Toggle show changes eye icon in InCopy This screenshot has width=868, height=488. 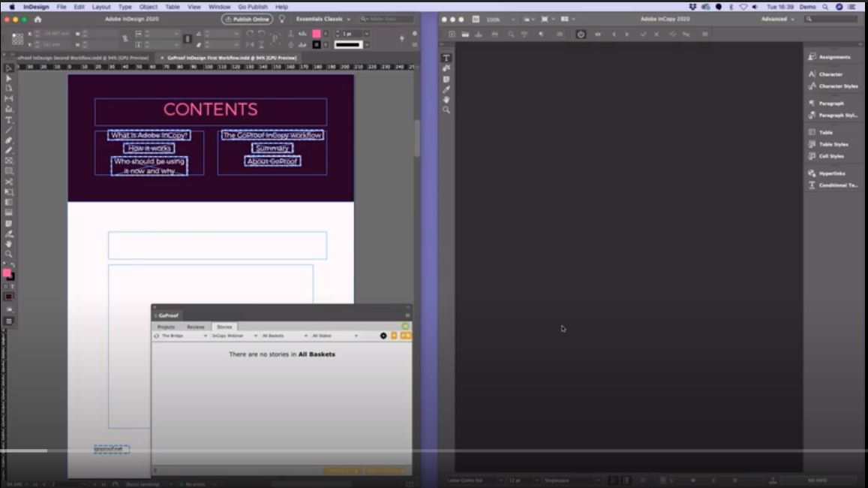click(597, 35)
